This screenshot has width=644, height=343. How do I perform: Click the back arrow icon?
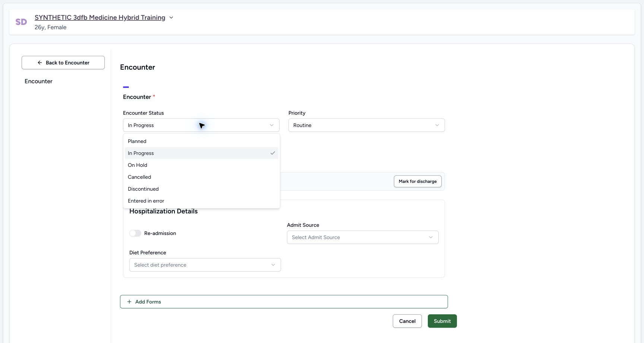40,63
